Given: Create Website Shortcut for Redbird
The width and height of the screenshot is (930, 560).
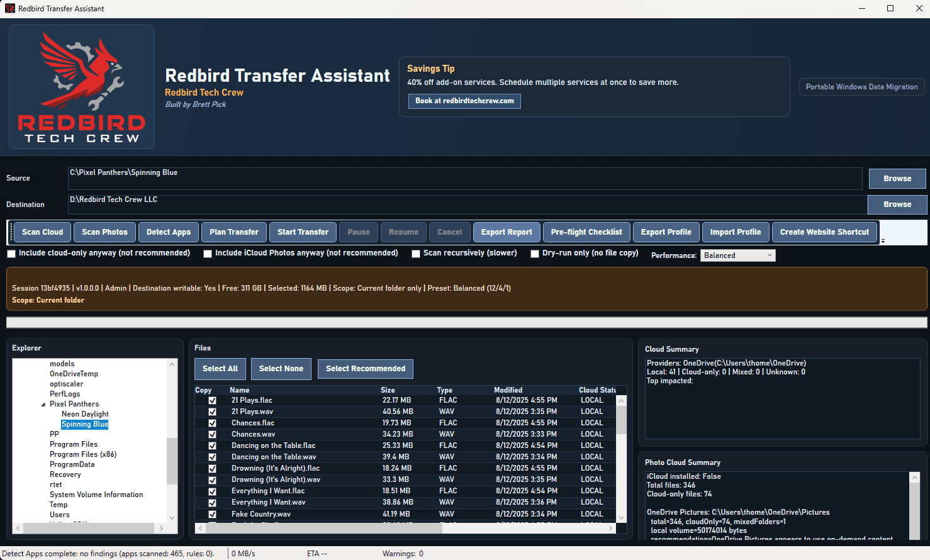Looking at the screenshot, I should tap(824, 232).
